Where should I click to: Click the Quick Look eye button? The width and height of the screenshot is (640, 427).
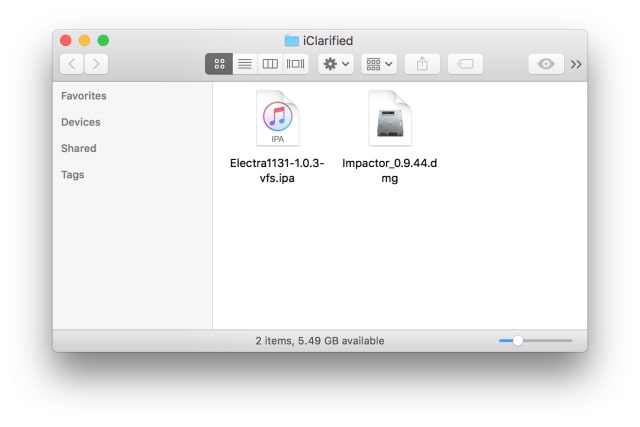coord(546,64)
